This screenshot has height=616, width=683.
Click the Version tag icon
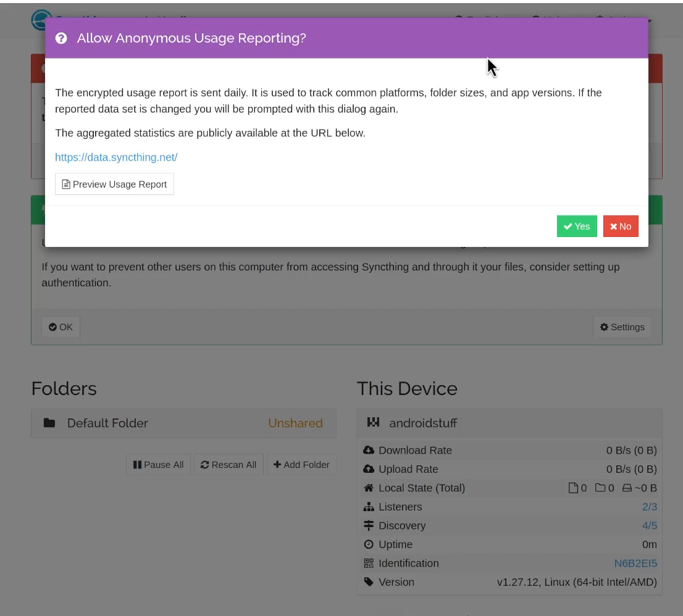pyautogui.click(x=369, y=582)
